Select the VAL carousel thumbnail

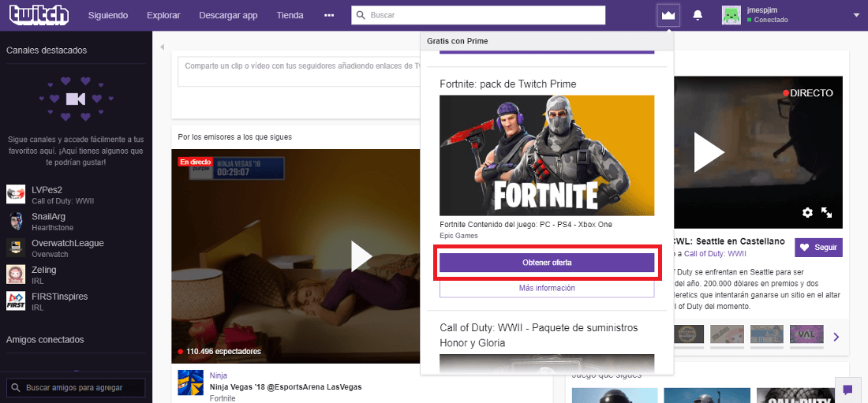pos(806,334)
